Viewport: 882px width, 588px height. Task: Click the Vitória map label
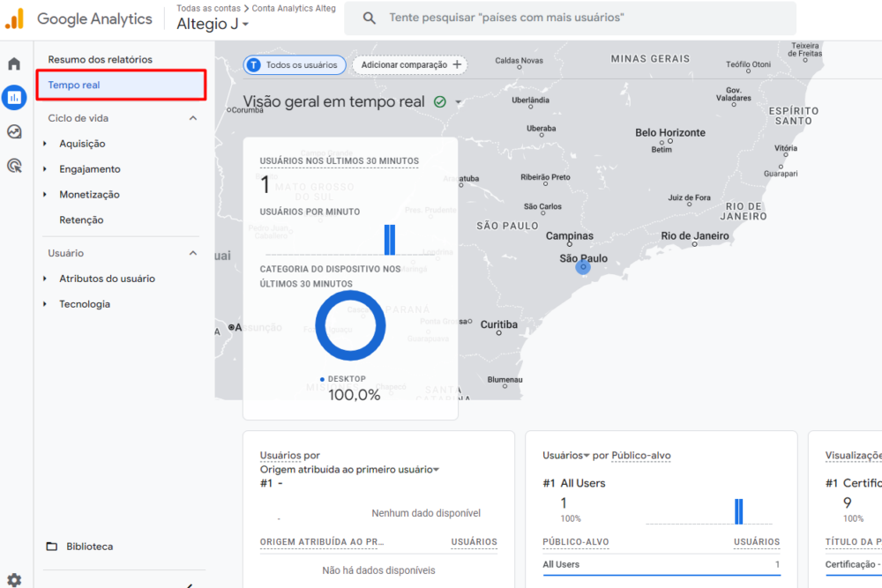785,148
